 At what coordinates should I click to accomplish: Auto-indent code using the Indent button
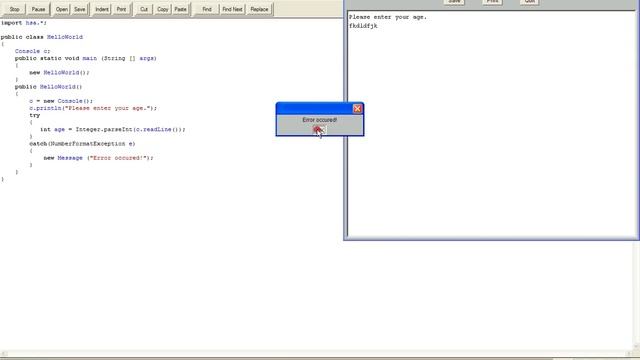pos(102,9)
